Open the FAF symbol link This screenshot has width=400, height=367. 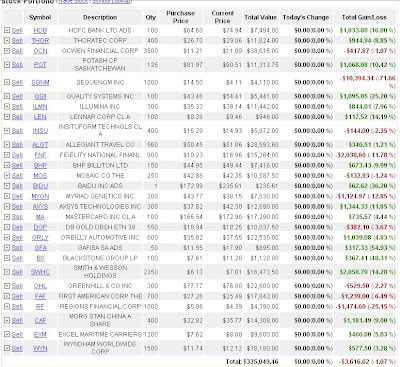(40, 296)
